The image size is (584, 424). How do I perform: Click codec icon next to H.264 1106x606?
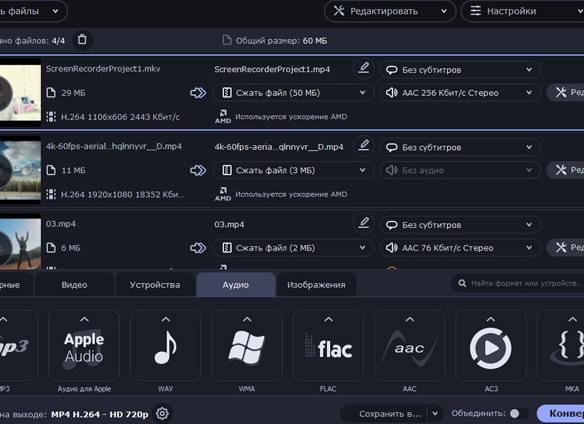[x=51, y=117]
